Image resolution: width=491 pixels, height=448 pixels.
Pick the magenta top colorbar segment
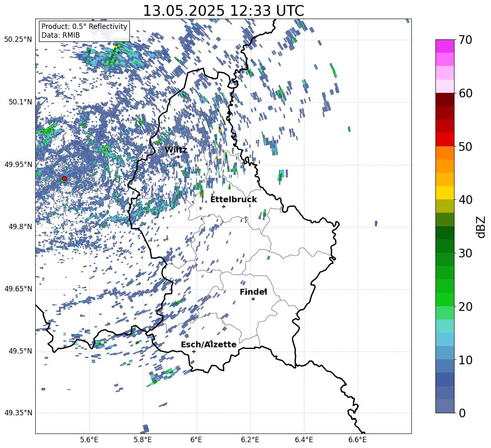(445, 46)
